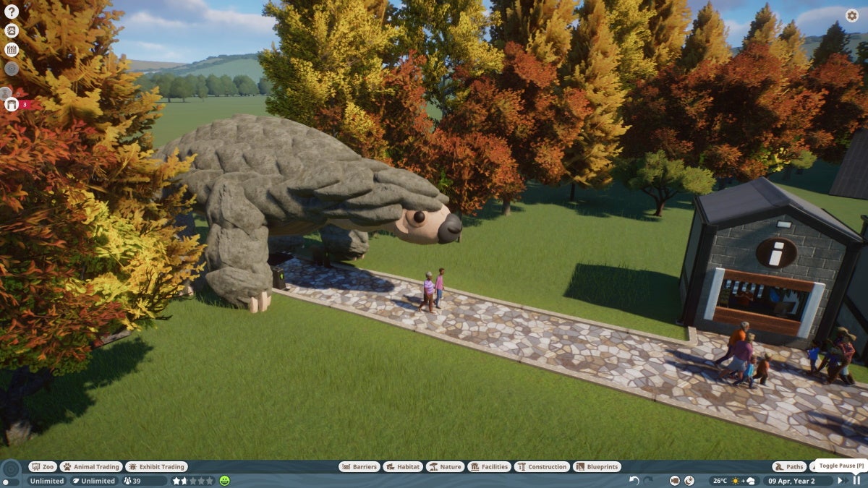Click the notifications icon showing 3 alerts
This screenshot has width=868, height=488.
(x=11, y=105)
